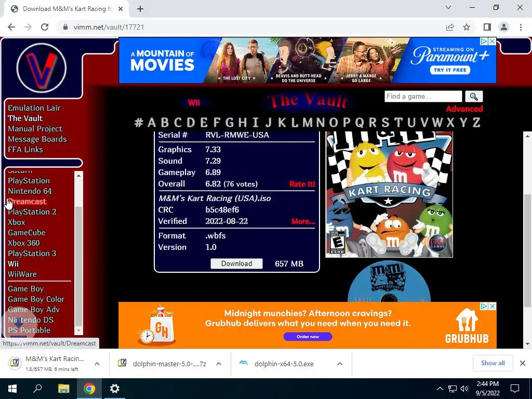Expand options for dolphin-master-5.0 download
The width and height of the screenshot is (532, 399).
click(x=219, y=364)
